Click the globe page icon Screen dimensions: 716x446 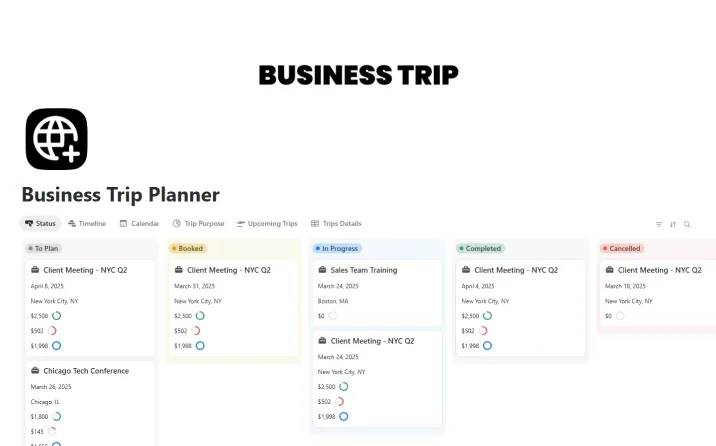(56, 139)
